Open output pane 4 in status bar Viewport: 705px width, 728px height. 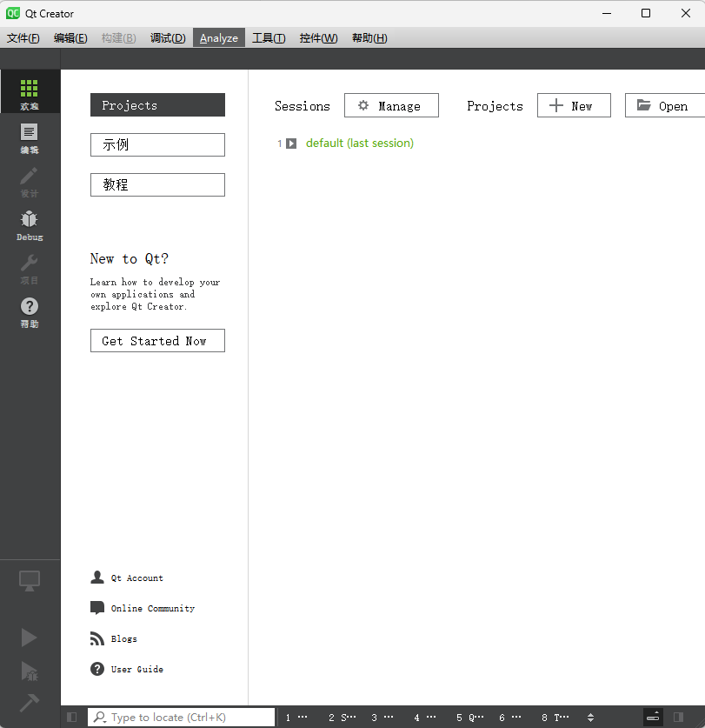click(x=425, y=718)
